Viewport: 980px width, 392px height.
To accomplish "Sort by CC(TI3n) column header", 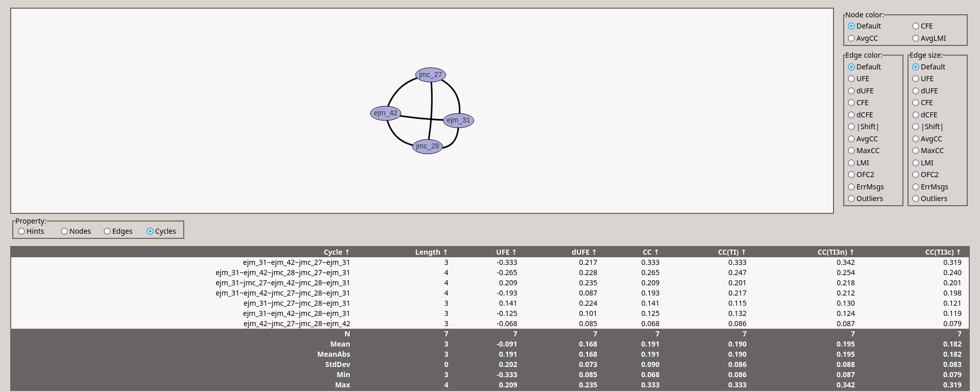I will click(836, 252).
